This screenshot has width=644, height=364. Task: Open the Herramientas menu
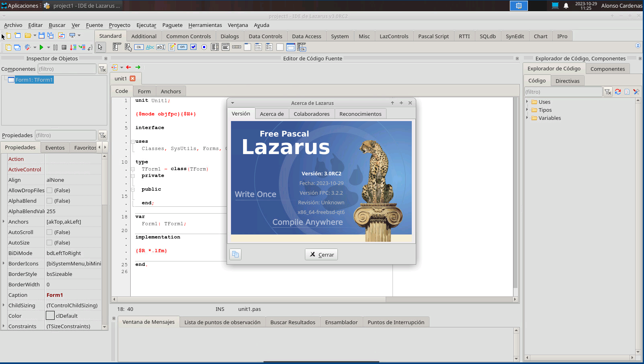(x=205, y=25)
